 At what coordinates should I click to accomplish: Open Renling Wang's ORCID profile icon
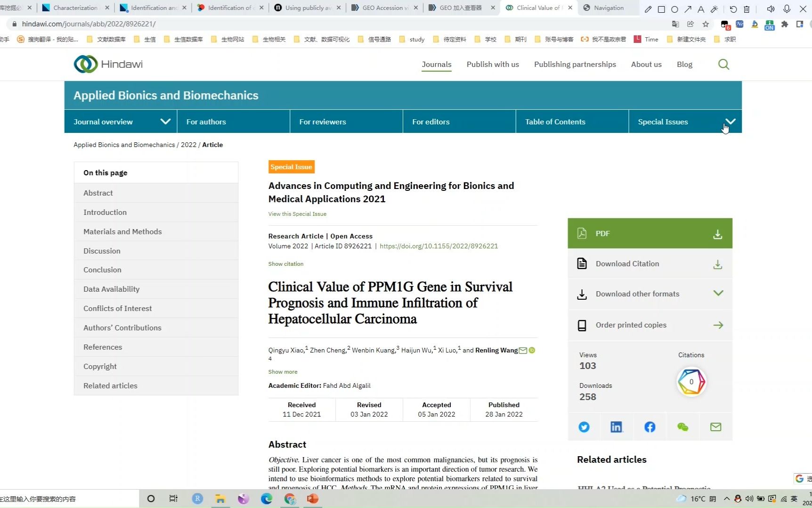(532, 350)
